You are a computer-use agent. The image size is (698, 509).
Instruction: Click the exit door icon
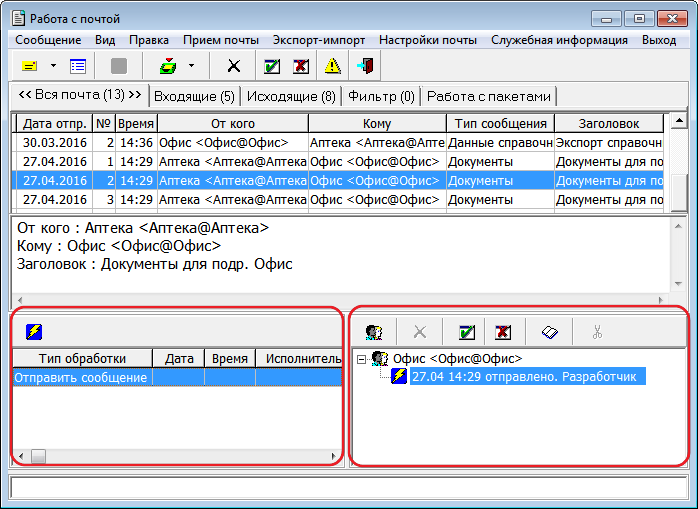pos(365,66)
